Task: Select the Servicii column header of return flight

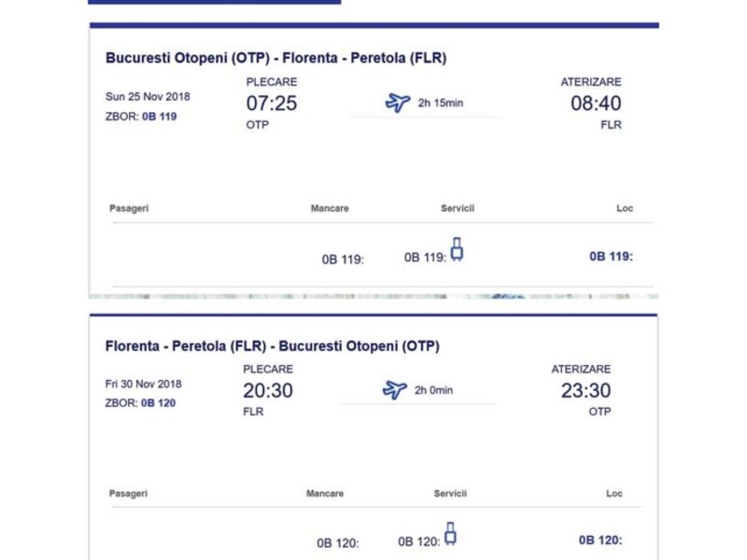Action: tap(450, 494)
